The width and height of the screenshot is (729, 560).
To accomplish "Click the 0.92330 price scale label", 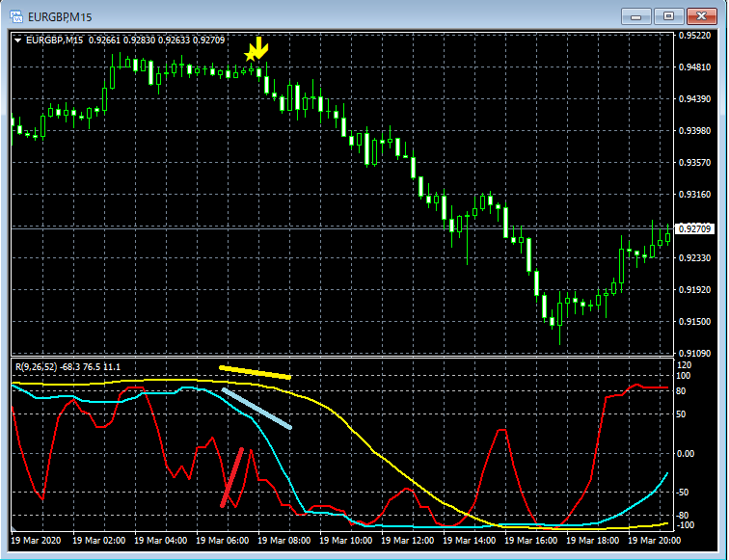I will tap(694, 258).
